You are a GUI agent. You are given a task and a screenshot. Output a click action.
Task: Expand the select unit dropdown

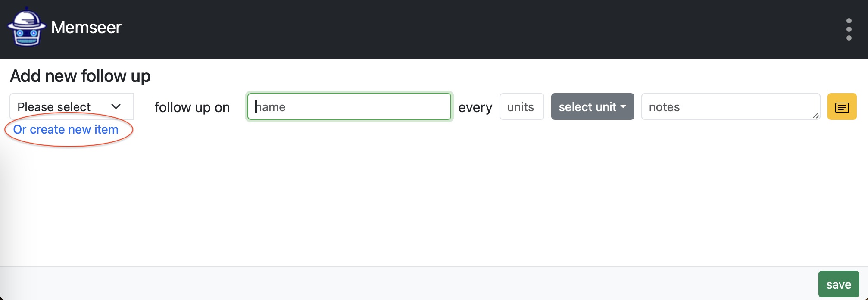(x=593, y=106)
